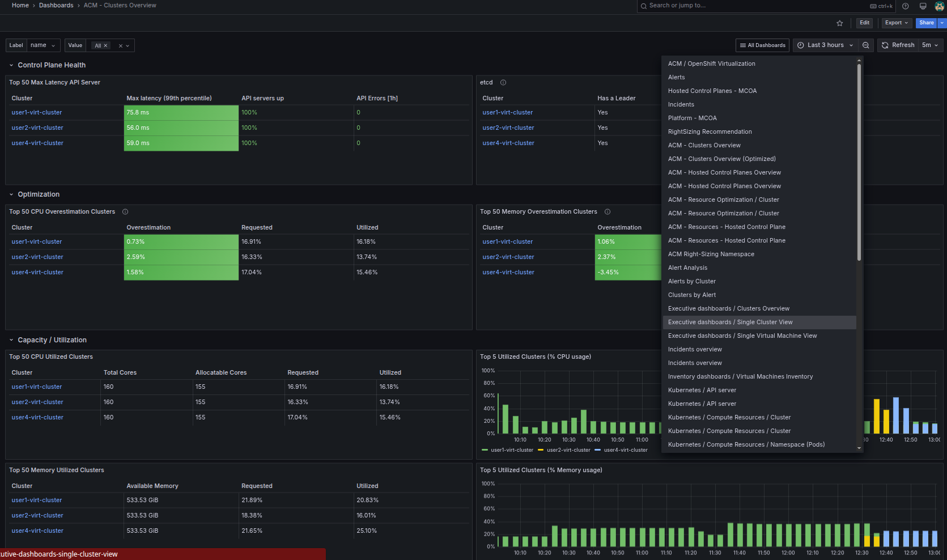Open user4-virt-cluster in Memory Utilized table
The image size is (947, 560).
click(37, 531)
